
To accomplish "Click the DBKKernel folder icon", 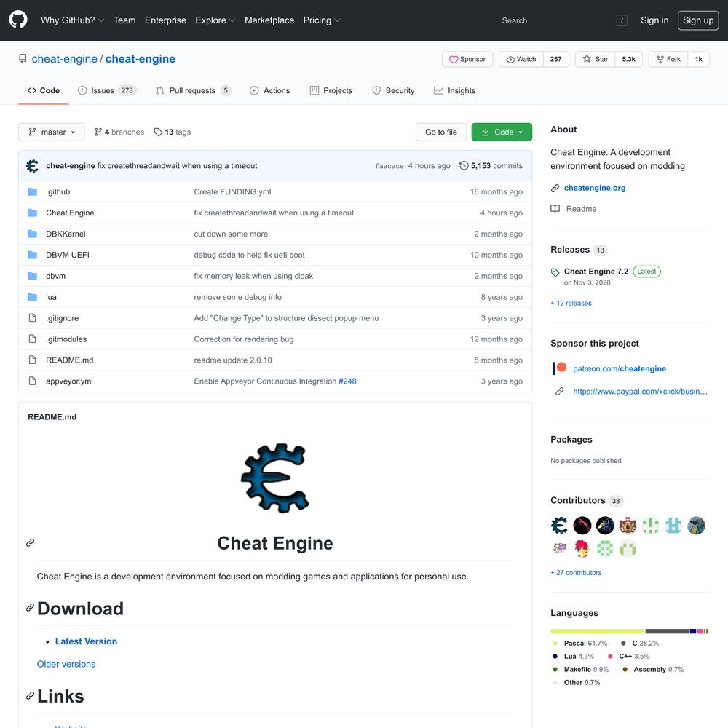I will tap(32, 234).
